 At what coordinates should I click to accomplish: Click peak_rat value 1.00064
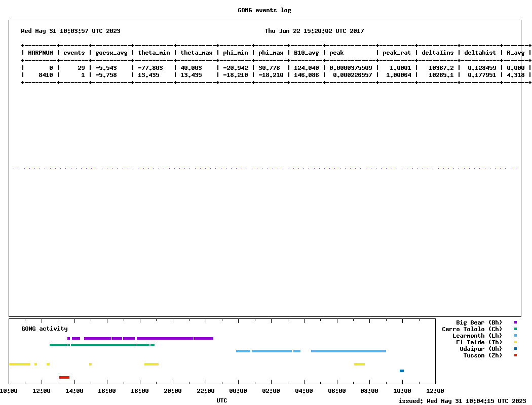tap(398, 75)
